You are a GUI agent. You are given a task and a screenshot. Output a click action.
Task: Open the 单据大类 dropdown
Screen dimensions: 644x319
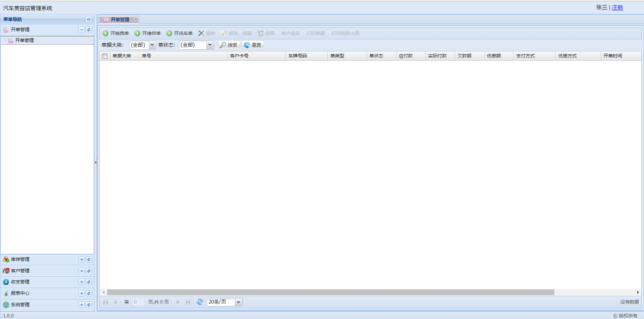[x=152, y=45]
